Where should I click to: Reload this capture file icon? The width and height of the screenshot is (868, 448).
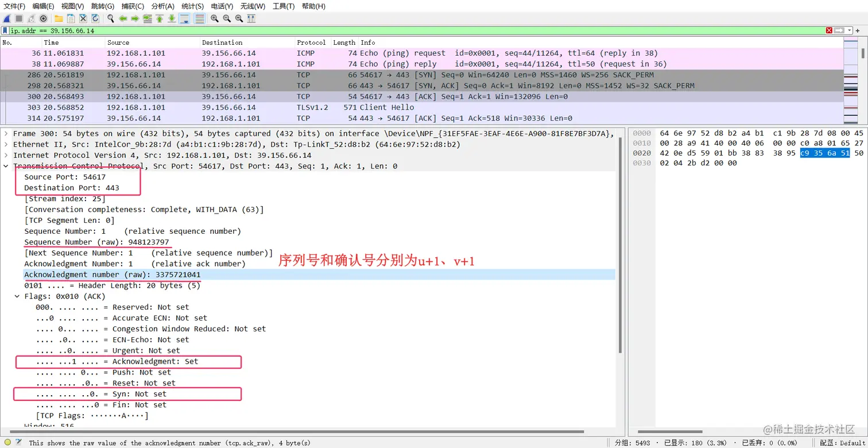tap(95, 18)
